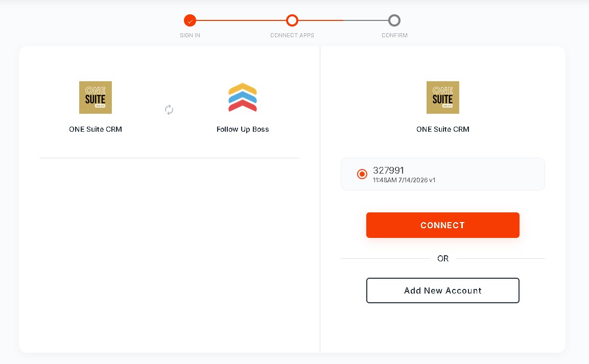The height and width of the screenshot is (364, 589).
Task: Click the SIGN IN step label
Action: tap(190, 35)
